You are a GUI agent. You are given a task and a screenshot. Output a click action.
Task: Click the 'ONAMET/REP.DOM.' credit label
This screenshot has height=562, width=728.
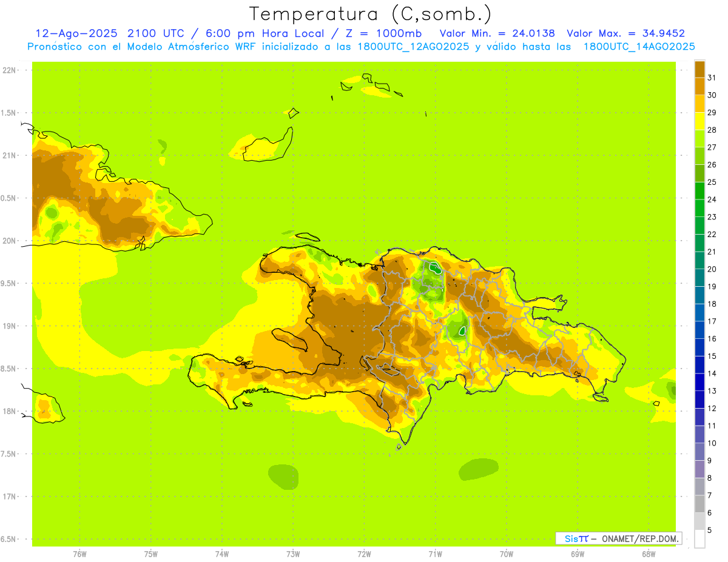640,538
